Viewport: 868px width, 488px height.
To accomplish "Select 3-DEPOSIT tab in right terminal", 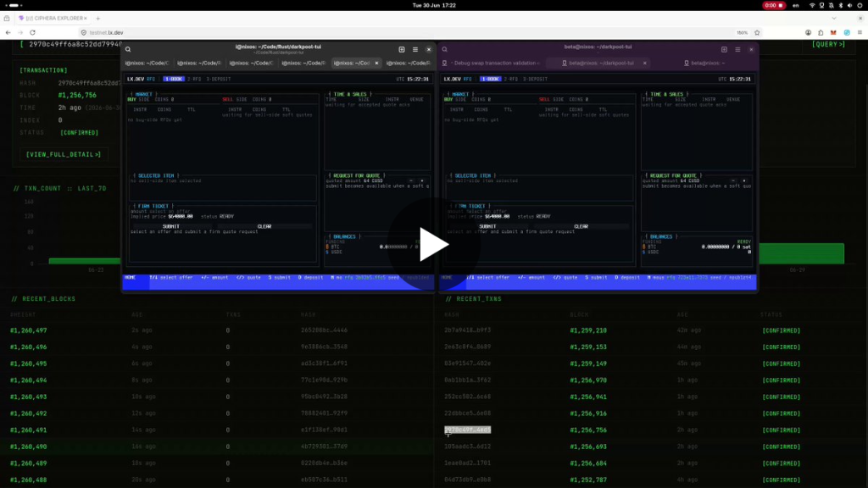I will click(536, 79).
